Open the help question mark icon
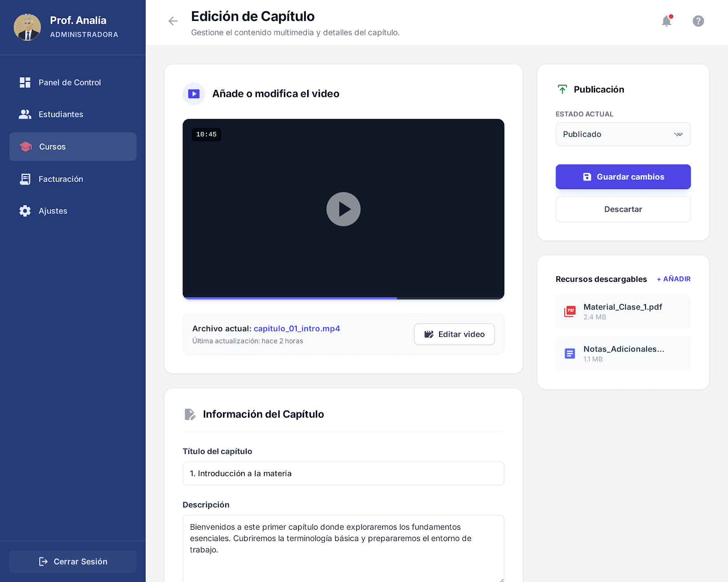This screenshot has width=728, height=582. 698,21
